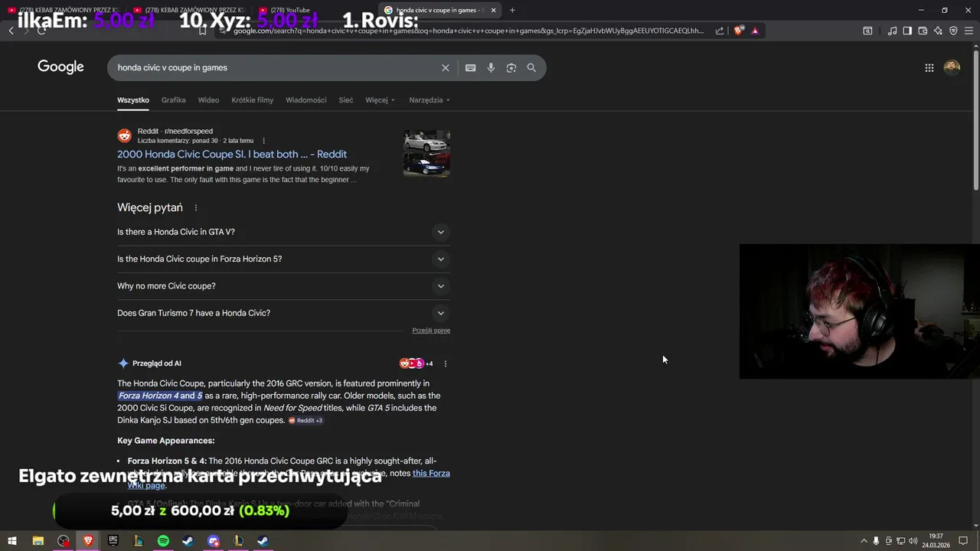Click the Reddit r/needforspeed source header
The image size is (980, 551).
pyautogui.click(x=175, y=132)
